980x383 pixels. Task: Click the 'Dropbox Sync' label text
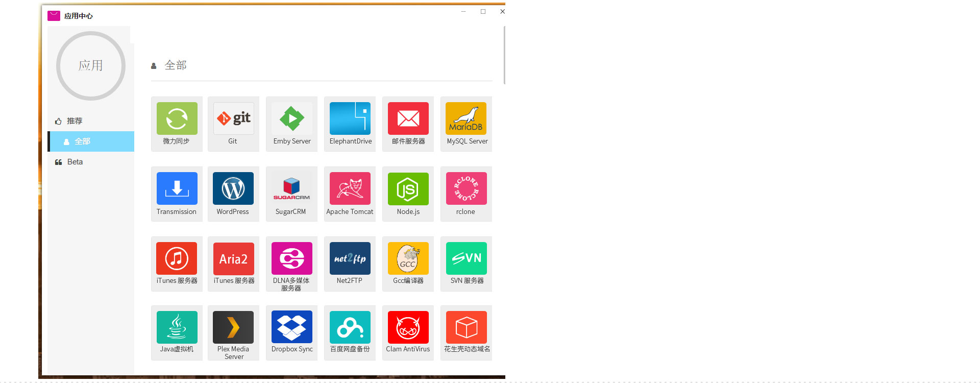292,349
